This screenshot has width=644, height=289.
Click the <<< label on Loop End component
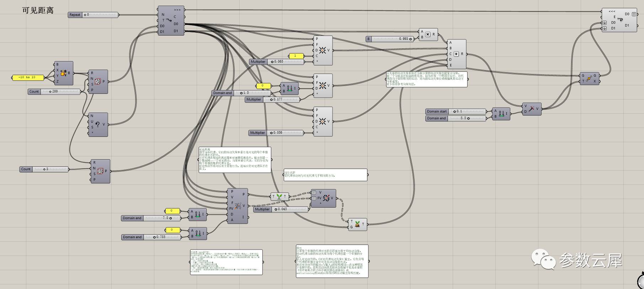612,11
